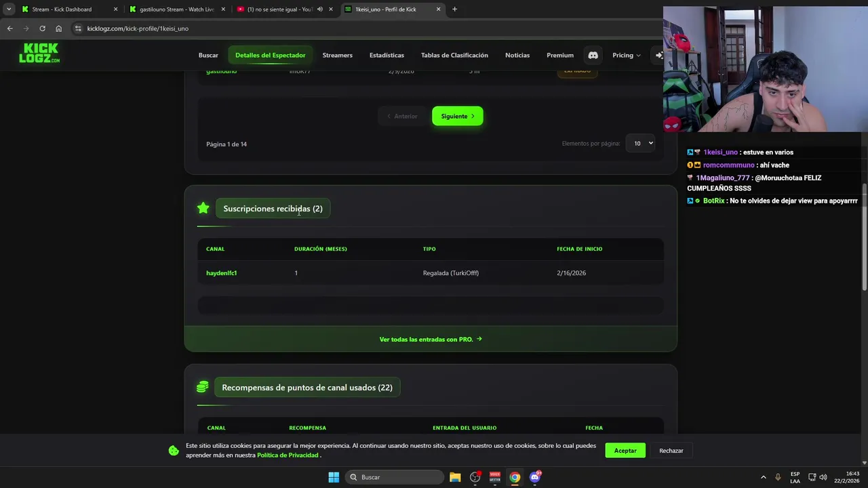The height and width of the screenshot is (488, 868).
Task: Close the Stream - Kick Dashboard tab
Action: pos(115,9)
